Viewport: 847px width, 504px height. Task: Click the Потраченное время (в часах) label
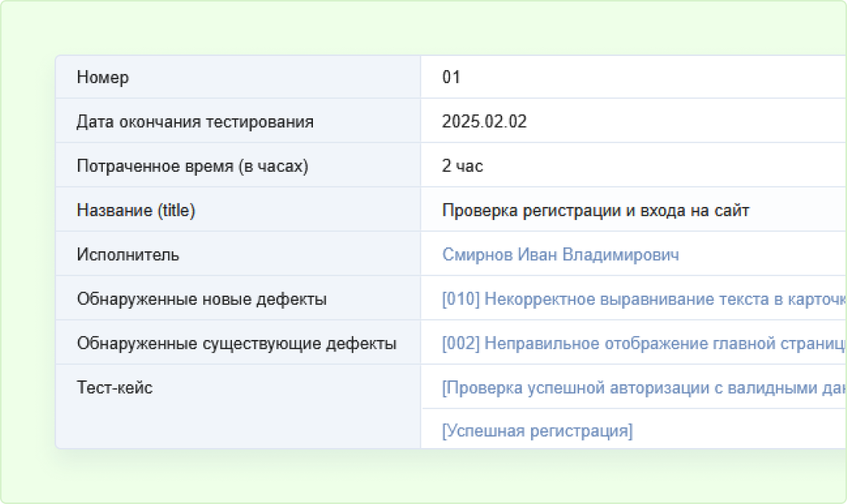click(192, 166)
